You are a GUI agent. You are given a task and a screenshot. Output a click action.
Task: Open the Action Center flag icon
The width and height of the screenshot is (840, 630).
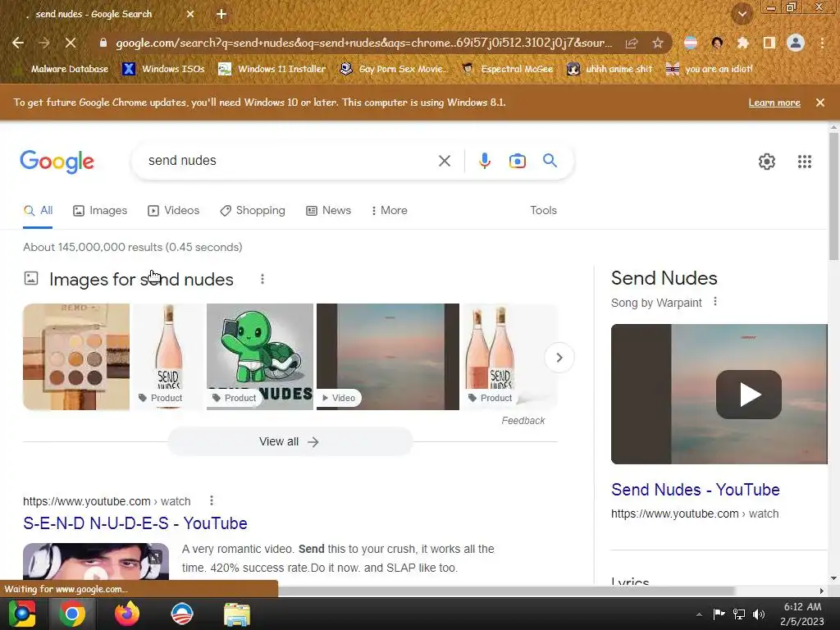tap(719, 614)
